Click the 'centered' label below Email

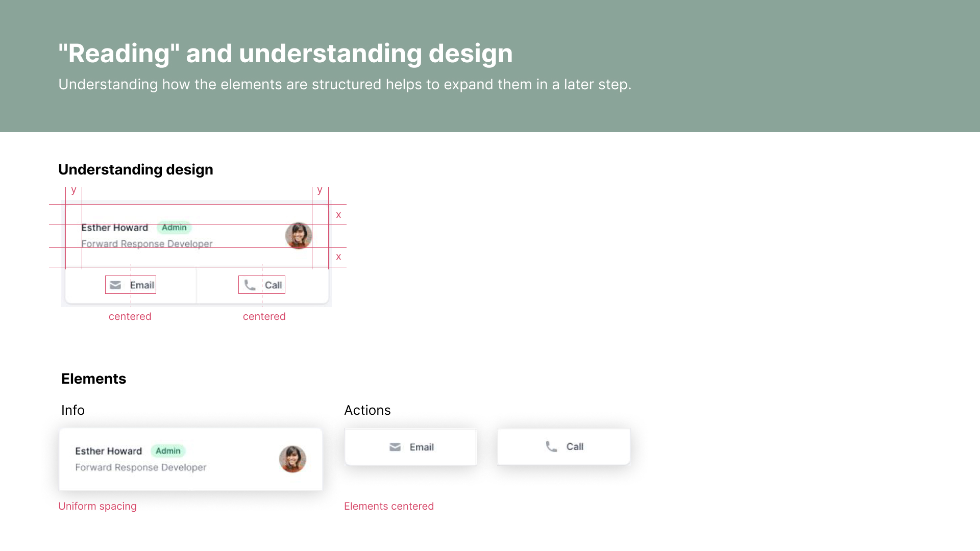[x=130, y=316]
